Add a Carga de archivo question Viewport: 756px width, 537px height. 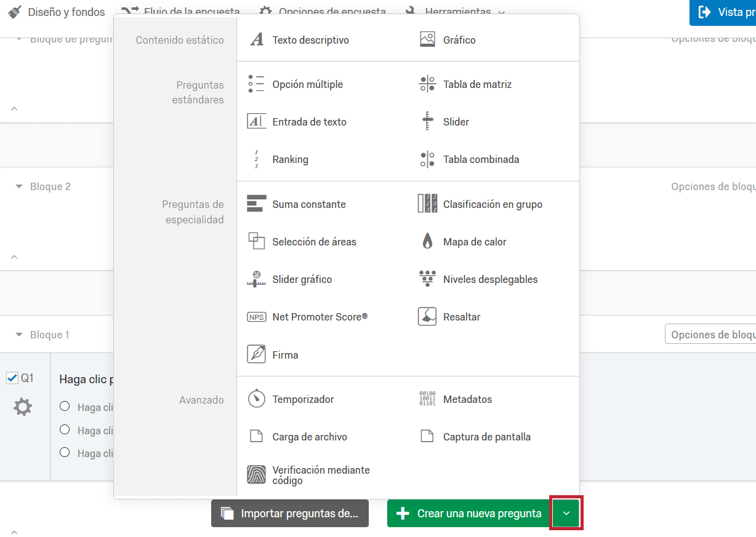tap(308, 437)
